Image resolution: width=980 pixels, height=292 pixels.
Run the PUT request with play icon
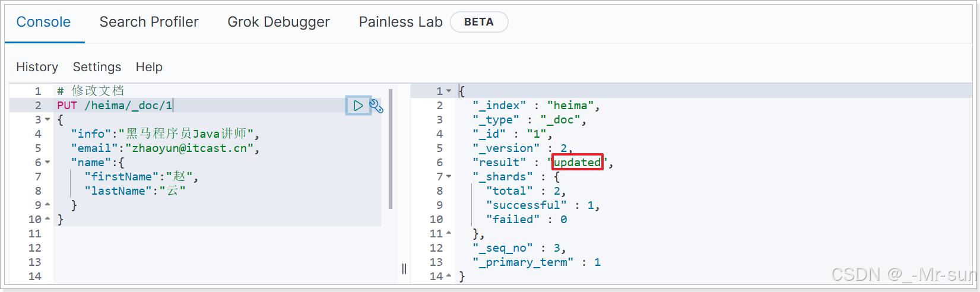tap(358, 106)
